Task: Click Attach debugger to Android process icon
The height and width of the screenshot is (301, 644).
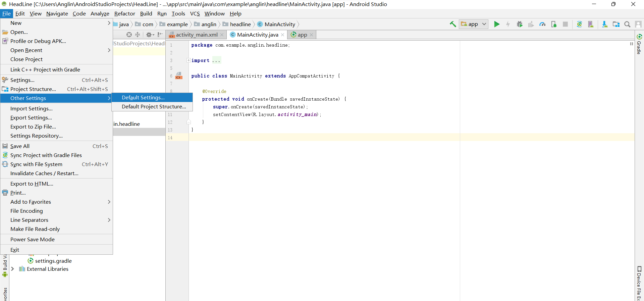Action: 554,24
